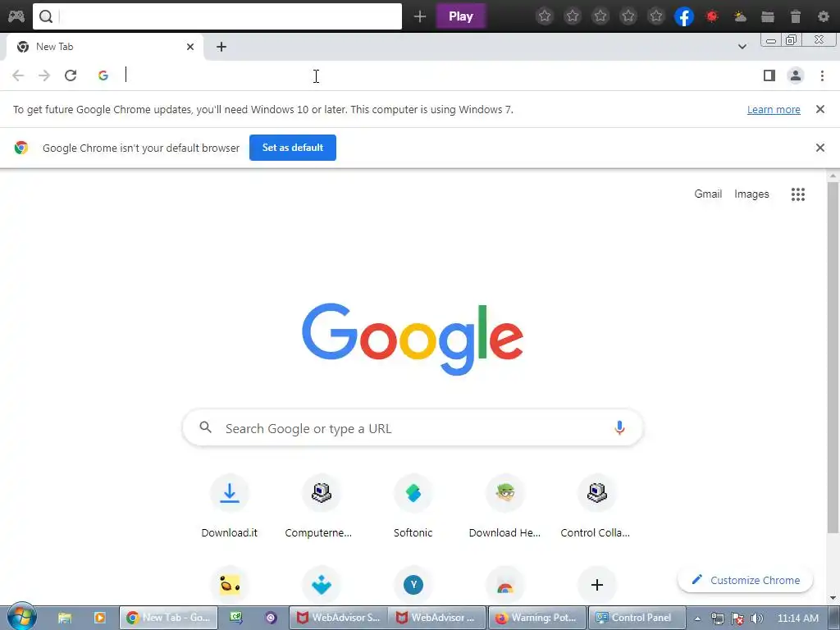
Task: Open the Windows Start menu
Action: [21, 617]
